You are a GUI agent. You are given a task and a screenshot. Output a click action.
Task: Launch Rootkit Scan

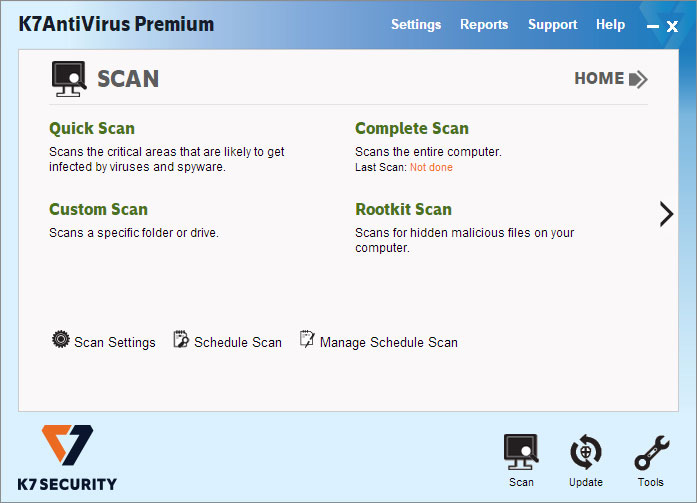coord(403,209)
